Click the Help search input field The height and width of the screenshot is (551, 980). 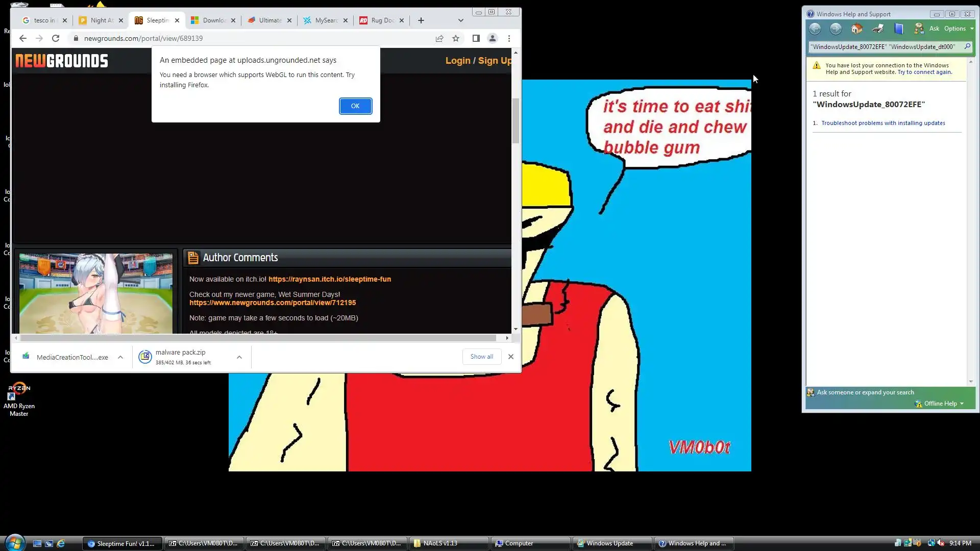(884, 46)
